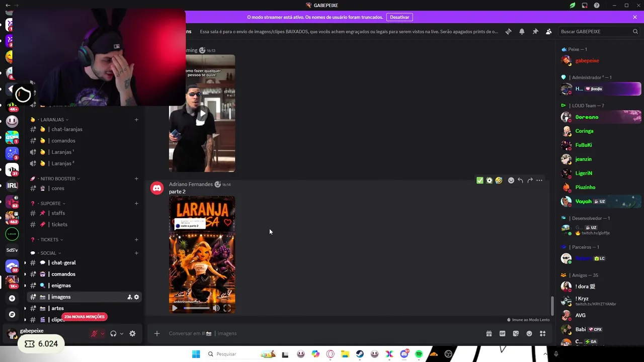Open more options for the message
644x362 pixels.
tap(539, 180)
